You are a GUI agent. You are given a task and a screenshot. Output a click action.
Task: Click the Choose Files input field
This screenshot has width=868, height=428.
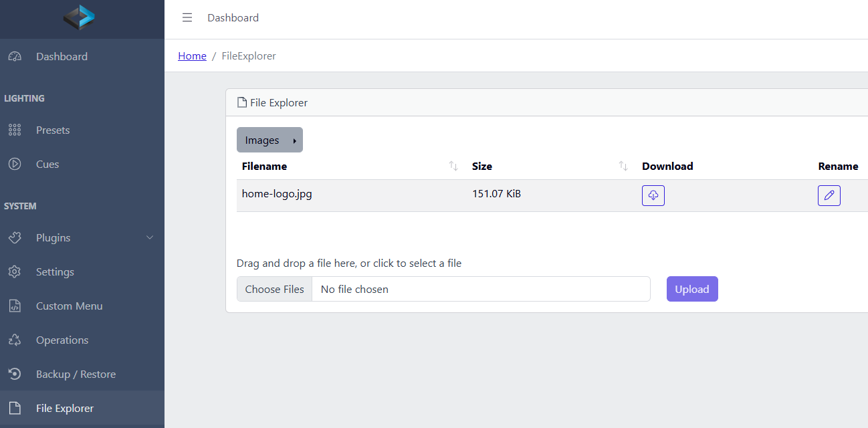[274, 289]
